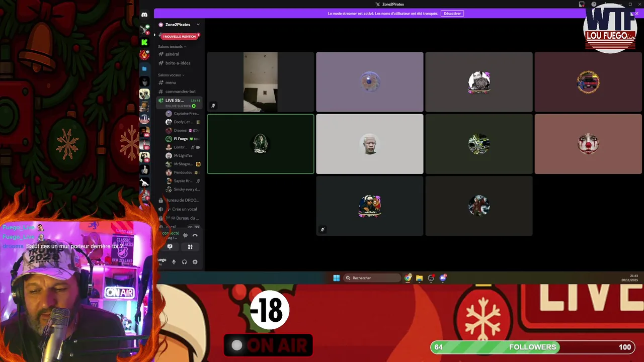Select Doofy in voice member list
Screen dimensions: 644x362
coord(183,122)
